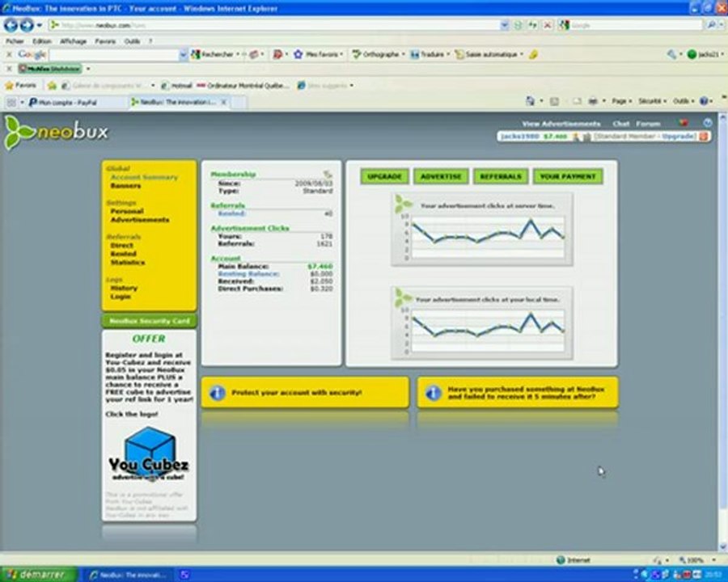Open Mes favoris star in Google toolbar
Viewport: 728px width, 582px height.
click(298, 55)
